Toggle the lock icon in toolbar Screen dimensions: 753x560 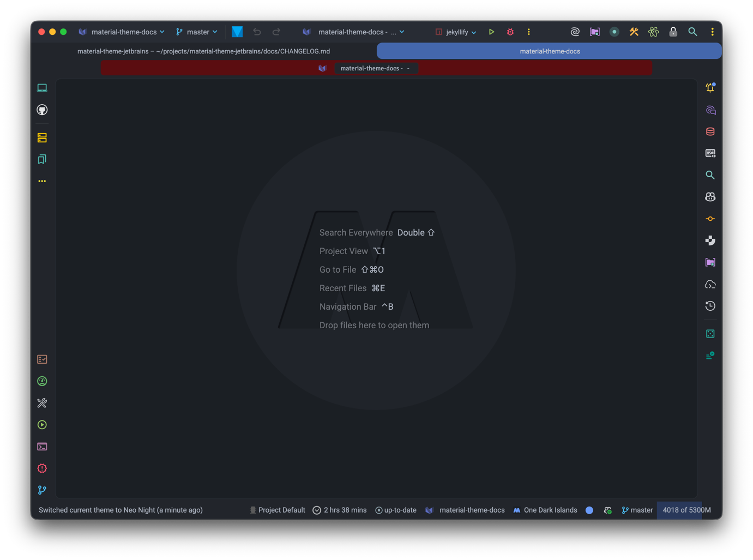tap(673, 32)
